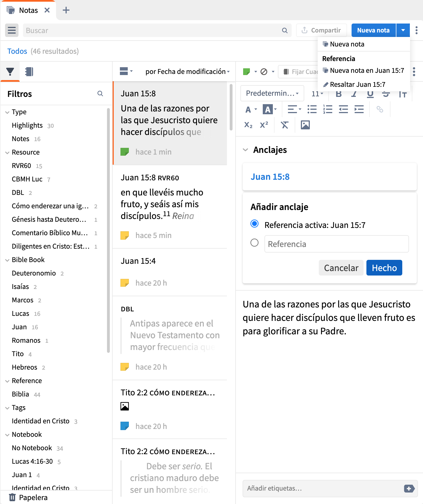This screenshot has width=423, height=504.
Task: Select the custom Referencia radio button
Action: tap(254, 243)
